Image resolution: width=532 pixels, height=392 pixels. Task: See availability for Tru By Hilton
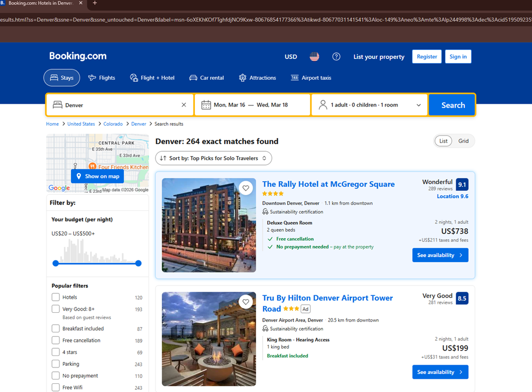click(x=440, y=372)
